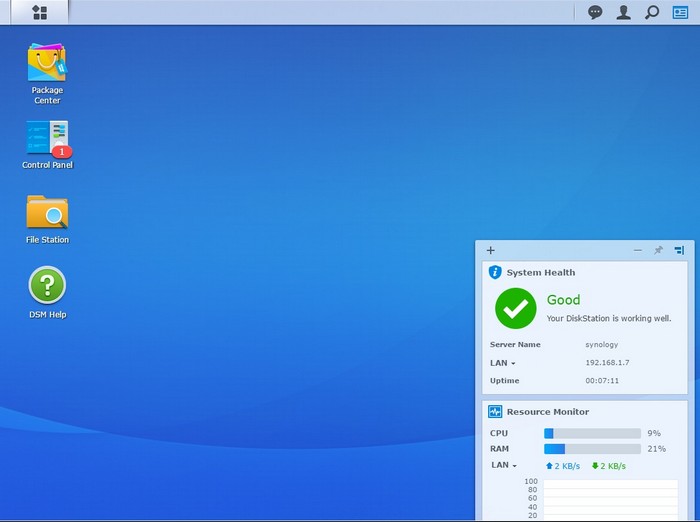The width and height of the screenshot is (700, 522).
Task: Click the green checkmark health status icon
Action: coord(516,308)
